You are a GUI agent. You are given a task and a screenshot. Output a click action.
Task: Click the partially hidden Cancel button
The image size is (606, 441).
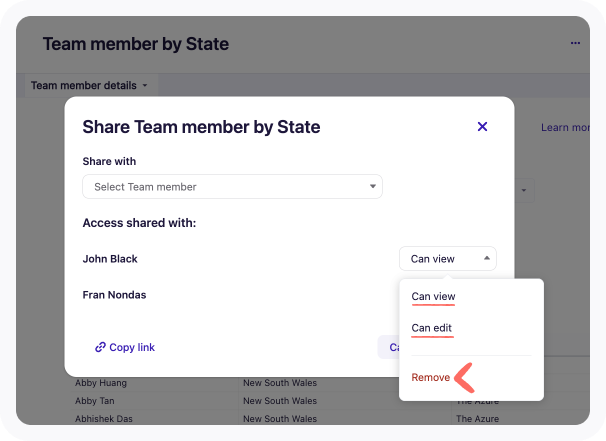click(x=389, y=347)
